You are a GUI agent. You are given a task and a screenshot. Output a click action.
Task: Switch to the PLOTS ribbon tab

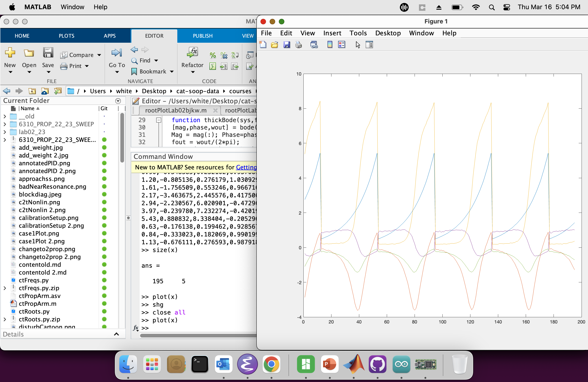(x=66, y=36)
